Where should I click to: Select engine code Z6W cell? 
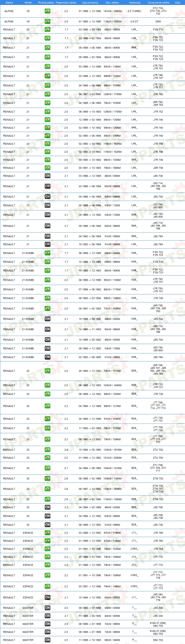pyautogui.click(x=158, y=21)
